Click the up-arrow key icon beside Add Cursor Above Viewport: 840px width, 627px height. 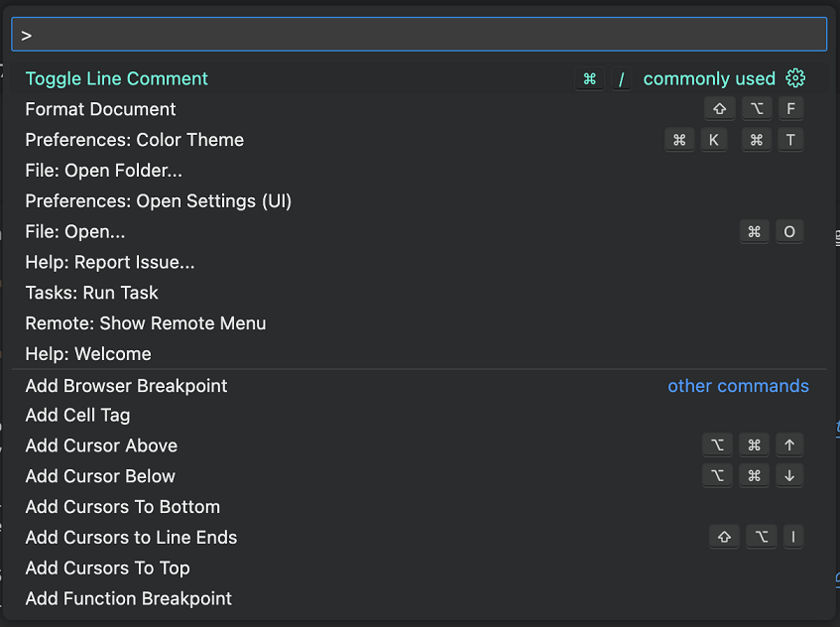tap(789, 444)
